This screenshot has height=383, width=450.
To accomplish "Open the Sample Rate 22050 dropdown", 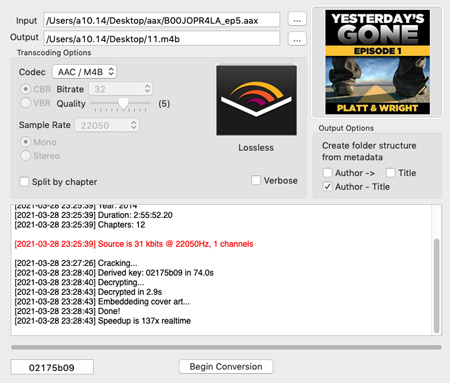I will (107, 125).
